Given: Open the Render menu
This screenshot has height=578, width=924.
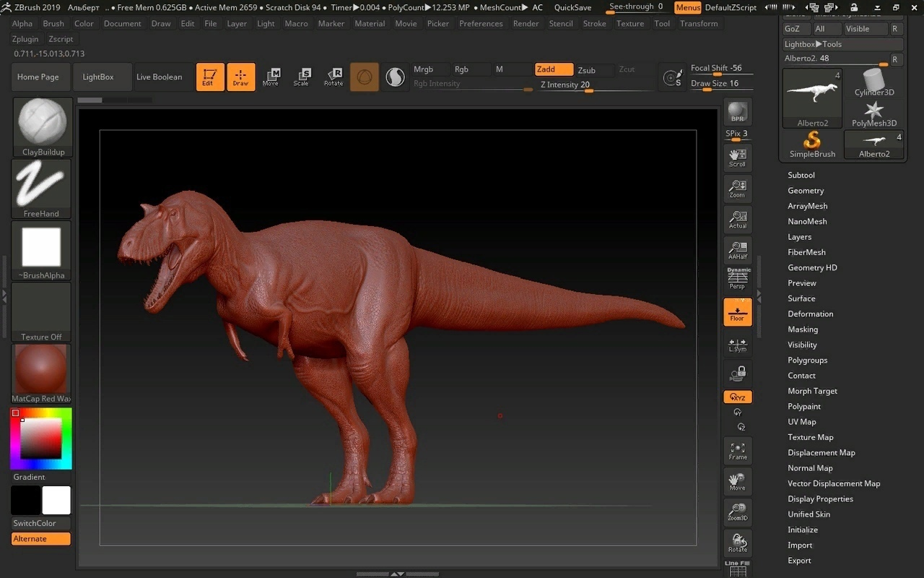Looking at the screenshot, I should [526, 23].
